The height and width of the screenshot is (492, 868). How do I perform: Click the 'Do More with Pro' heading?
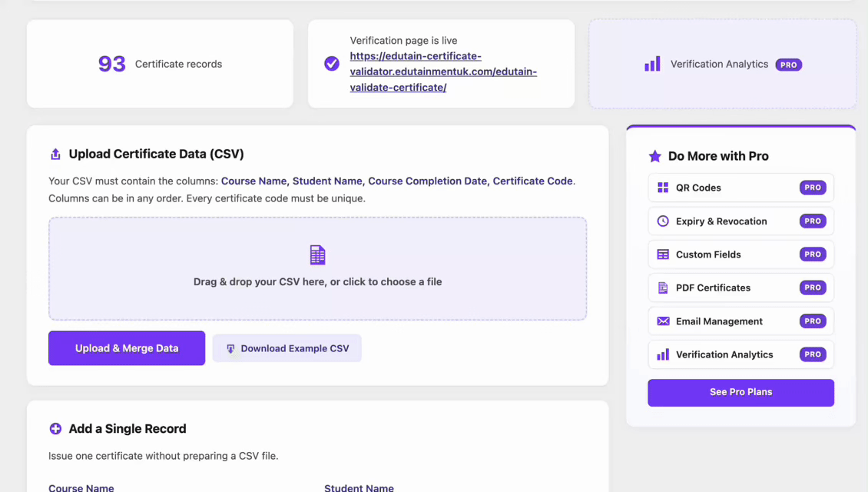pos(718,156)
